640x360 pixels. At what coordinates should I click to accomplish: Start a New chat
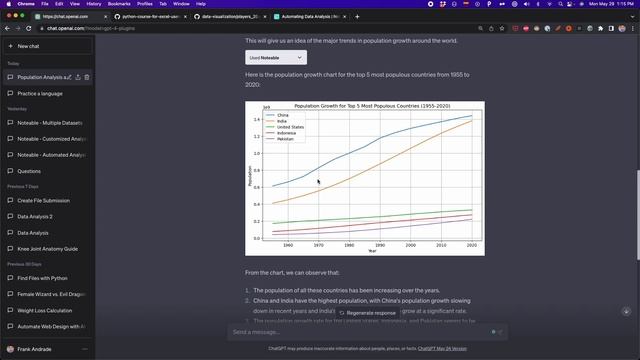48,46
